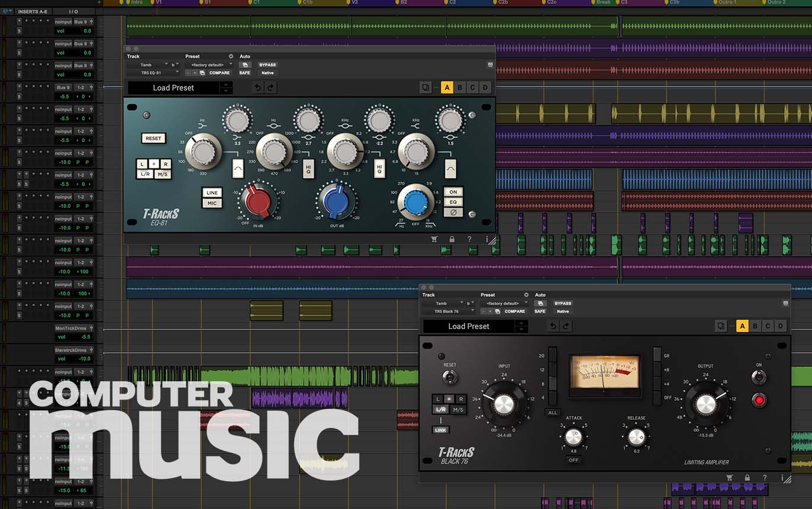Toggle the LINK button on Black 76

pyautogui.click(x=440, y=430)
